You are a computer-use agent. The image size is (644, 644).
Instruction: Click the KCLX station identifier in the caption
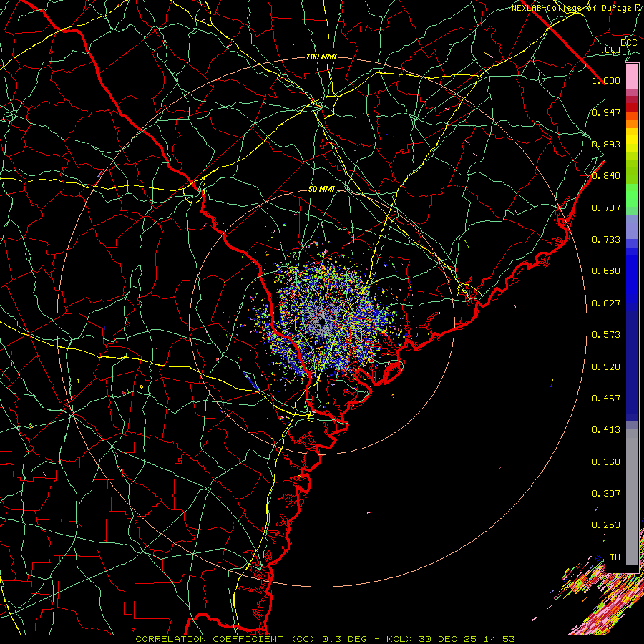click(x=401, y=639)
